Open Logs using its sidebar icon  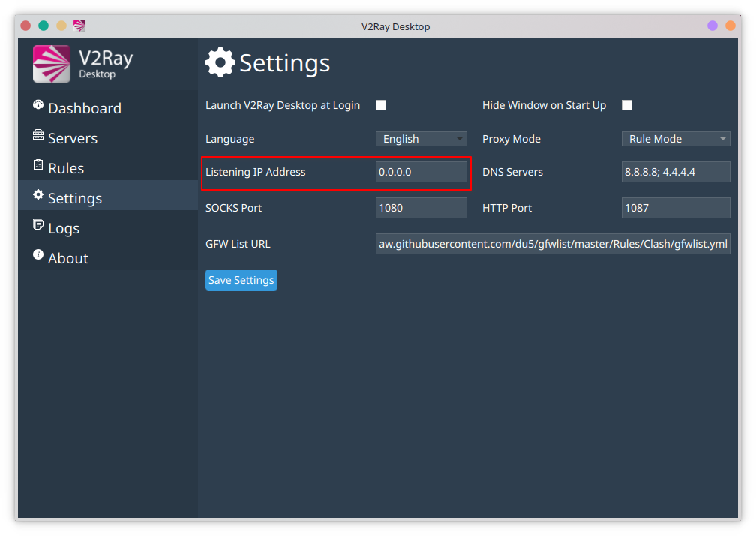tap(37, 225)
